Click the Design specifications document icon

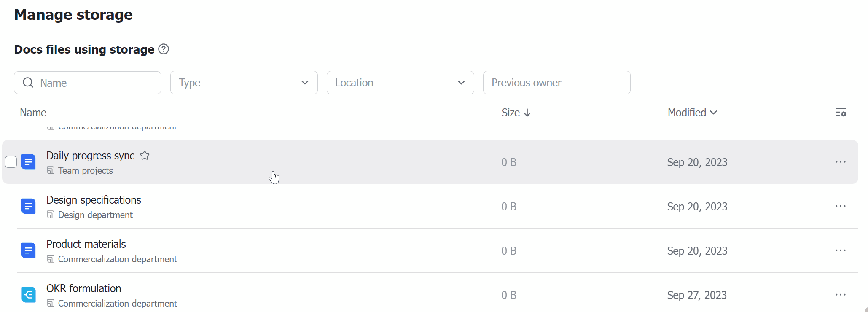tap(29, 206)
